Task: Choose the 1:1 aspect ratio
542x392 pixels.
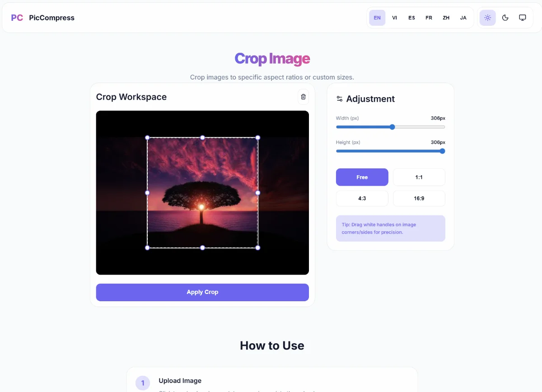Action: (x=419, y=177)
